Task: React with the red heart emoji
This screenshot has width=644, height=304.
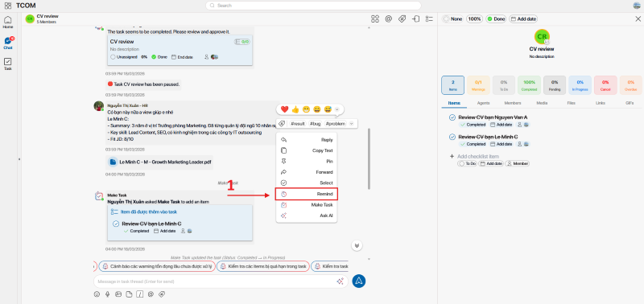Action: 284,109
